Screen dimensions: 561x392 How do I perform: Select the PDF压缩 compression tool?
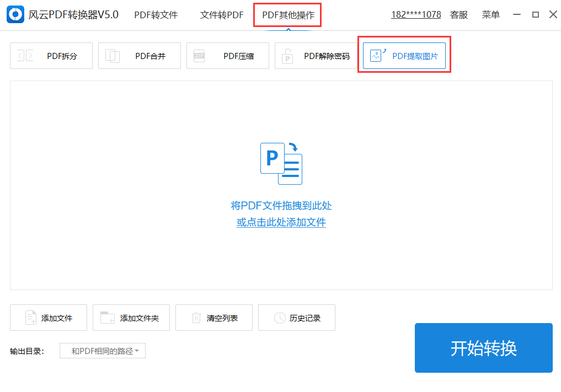227,56
